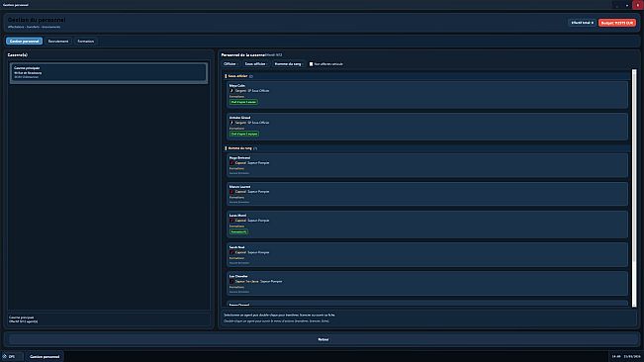Select Manon Laurent's personnel card
Image resolution: width=644 pixels, height=362 pixels.
427,194
